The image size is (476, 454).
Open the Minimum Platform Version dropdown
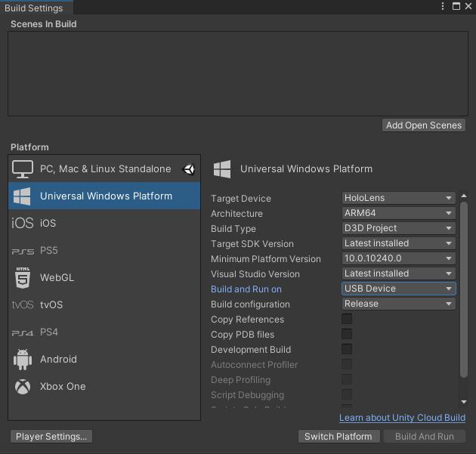coord(398,258)
